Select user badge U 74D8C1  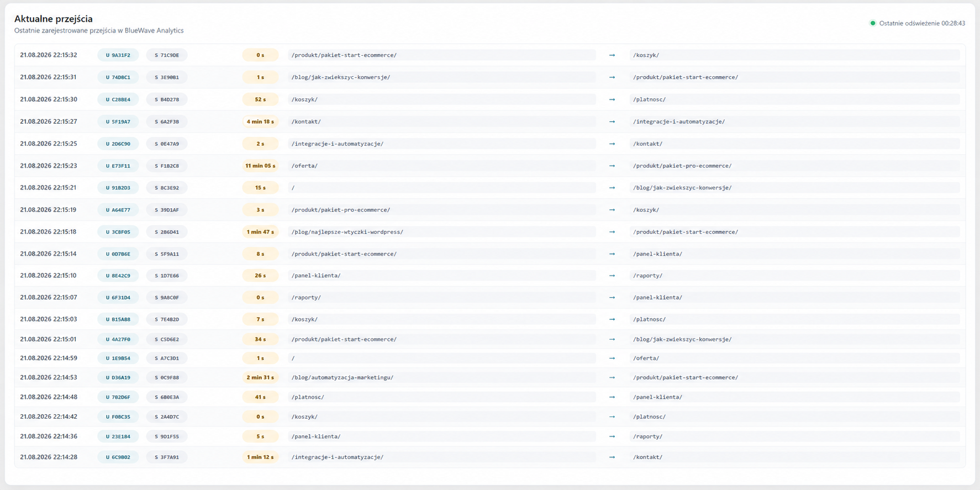pyautogui.click(x=118, y=77)
